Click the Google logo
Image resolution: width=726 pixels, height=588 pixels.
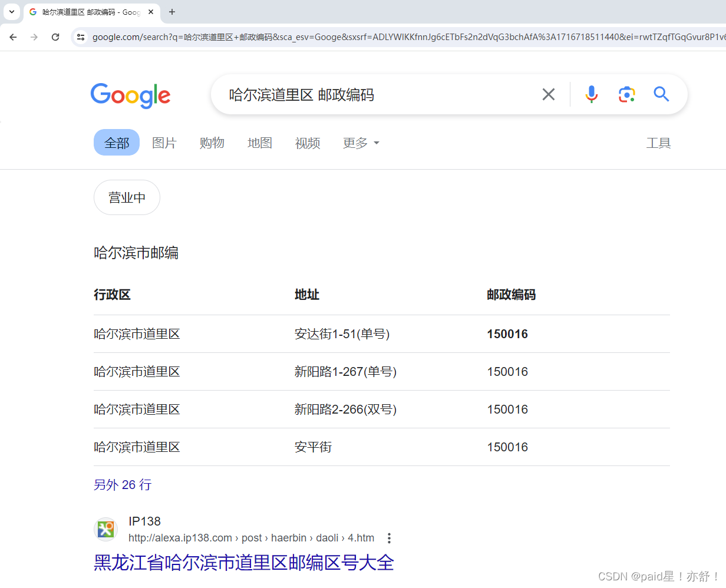pos(130,95)
